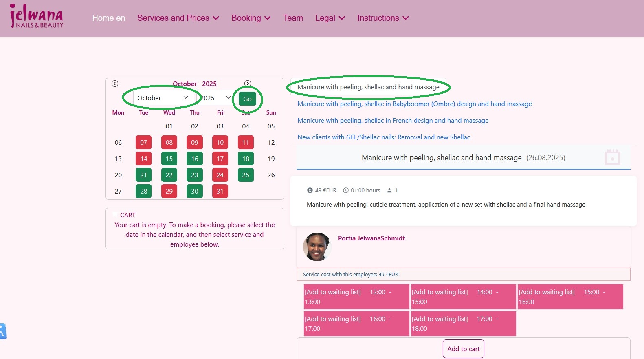Click Portia JelwanaSchmidt's profile photo
The width and height of the screenshot is (644, 359).
317,247
